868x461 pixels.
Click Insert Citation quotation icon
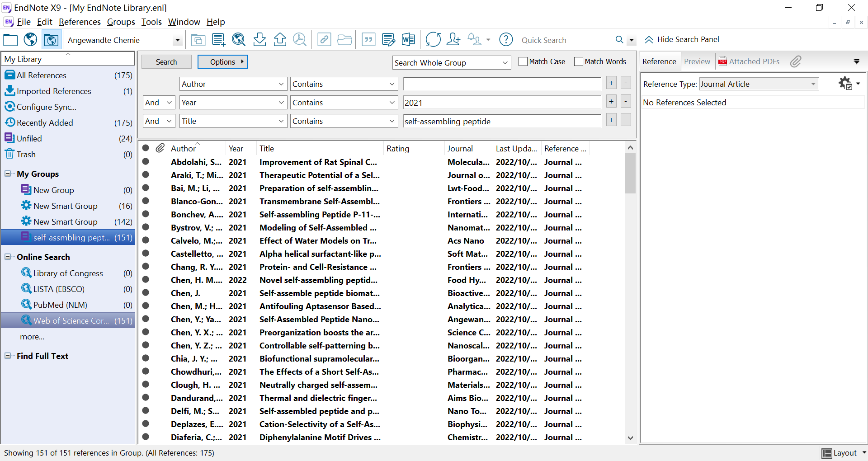[369, 40]
